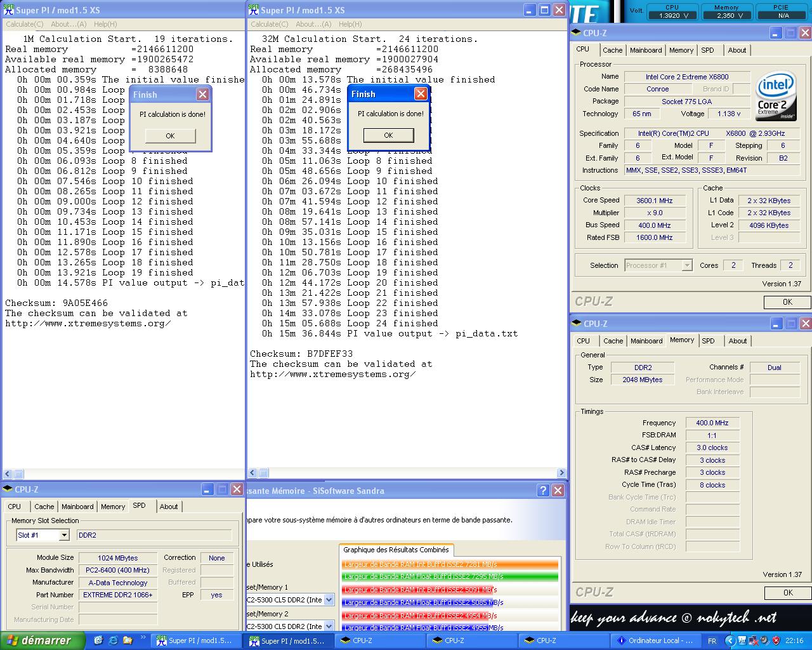Select CPU tab in Memory CPU-Z window
The width and height of the screenshot is (812, 650).
coord(583,341)
